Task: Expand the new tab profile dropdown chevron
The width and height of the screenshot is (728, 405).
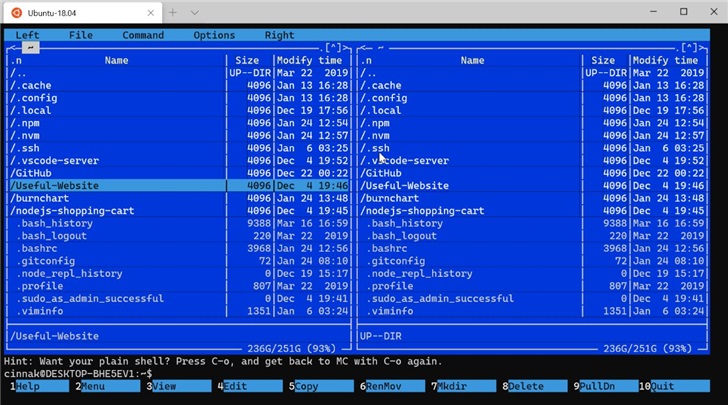Action: pos(194,12)
